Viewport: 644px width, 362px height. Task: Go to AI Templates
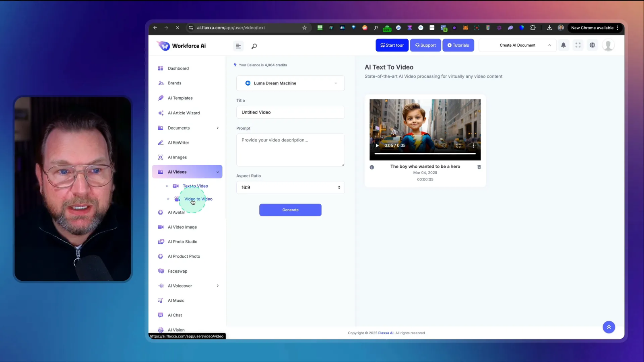coord(180,98)
